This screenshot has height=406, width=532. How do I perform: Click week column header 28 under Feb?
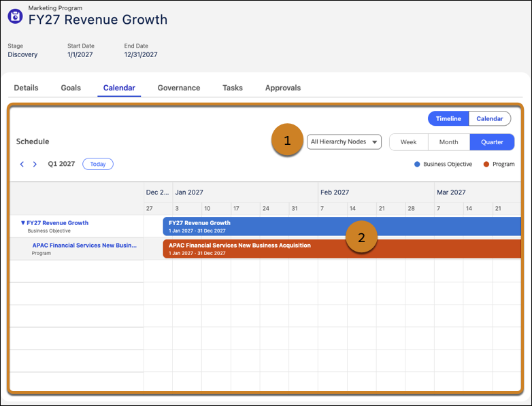click(x=411, y=208)
